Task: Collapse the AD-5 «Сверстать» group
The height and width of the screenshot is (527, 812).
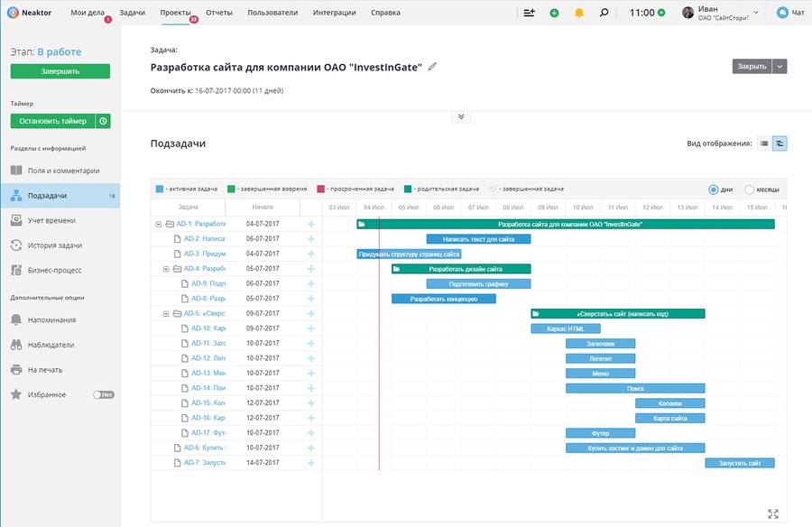Action: pos(166,312)
